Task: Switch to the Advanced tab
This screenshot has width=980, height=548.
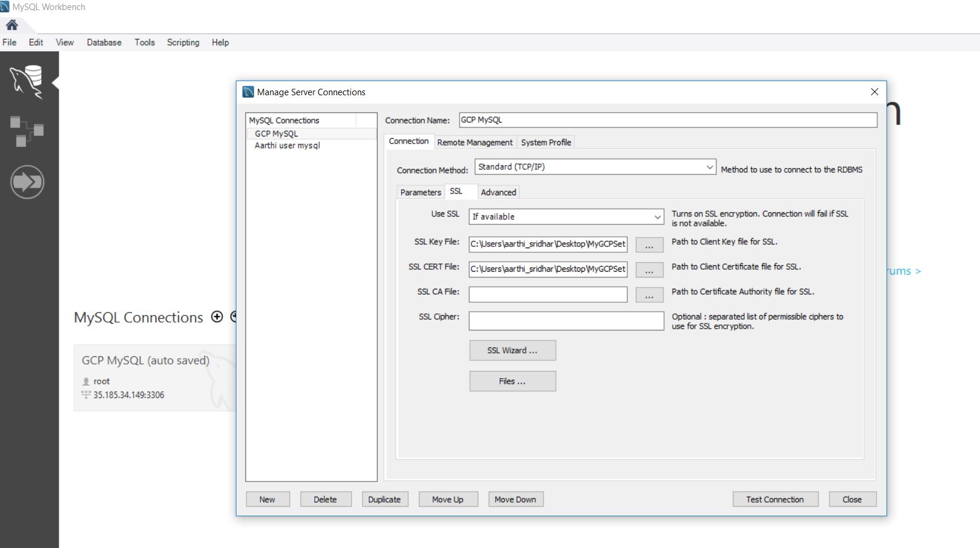Action: tap(498, 192)
